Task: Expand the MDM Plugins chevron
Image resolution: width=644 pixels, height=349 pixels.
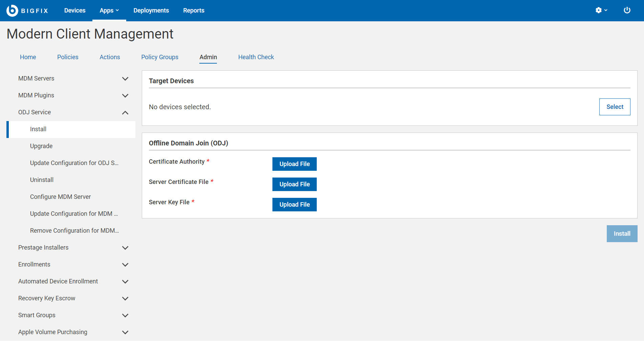Action: coord(125,96)
